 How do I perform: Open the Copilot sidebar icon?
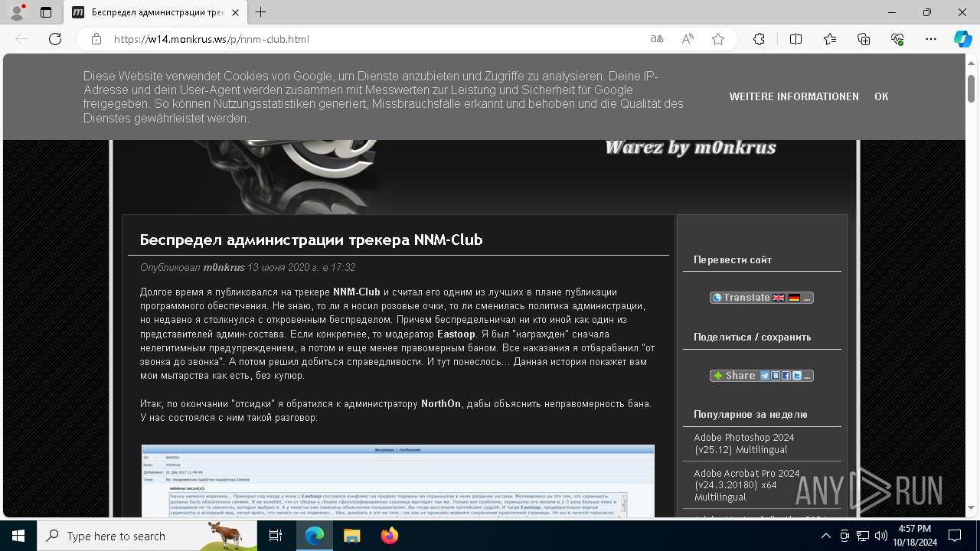[x=962, y=39]
